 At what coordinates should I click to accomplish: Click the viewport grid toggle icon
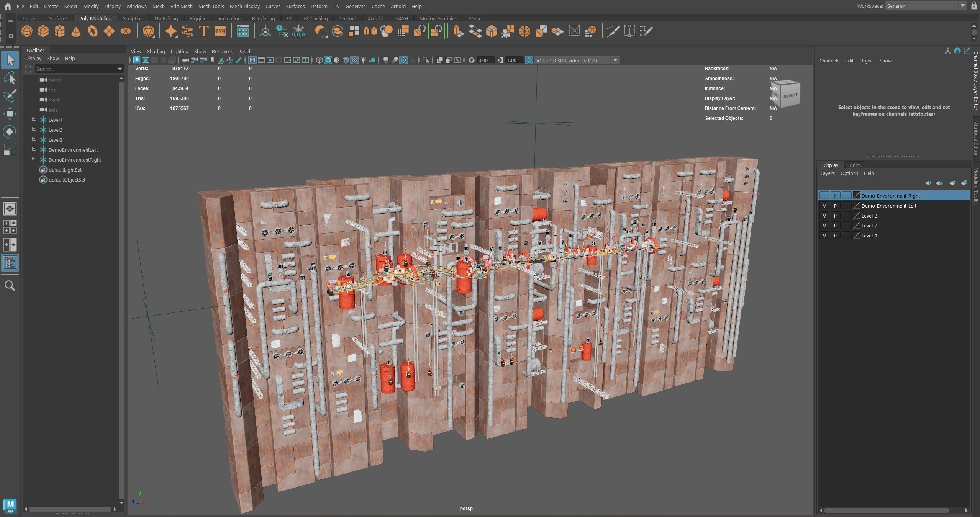pos(252,60)
